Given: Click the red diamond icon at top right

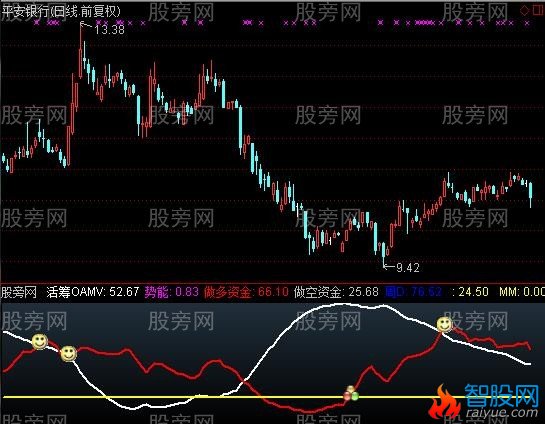Looking at the screenshot, I should (x=524, y=11).
